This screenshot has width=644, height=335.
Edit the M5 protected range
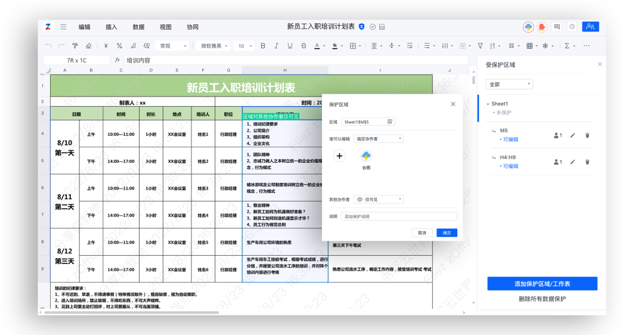coord(572,135)
